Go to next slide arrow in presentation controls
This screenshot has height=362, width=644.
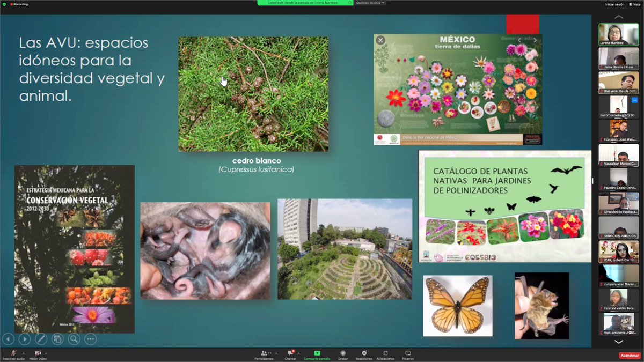point(24,339)
